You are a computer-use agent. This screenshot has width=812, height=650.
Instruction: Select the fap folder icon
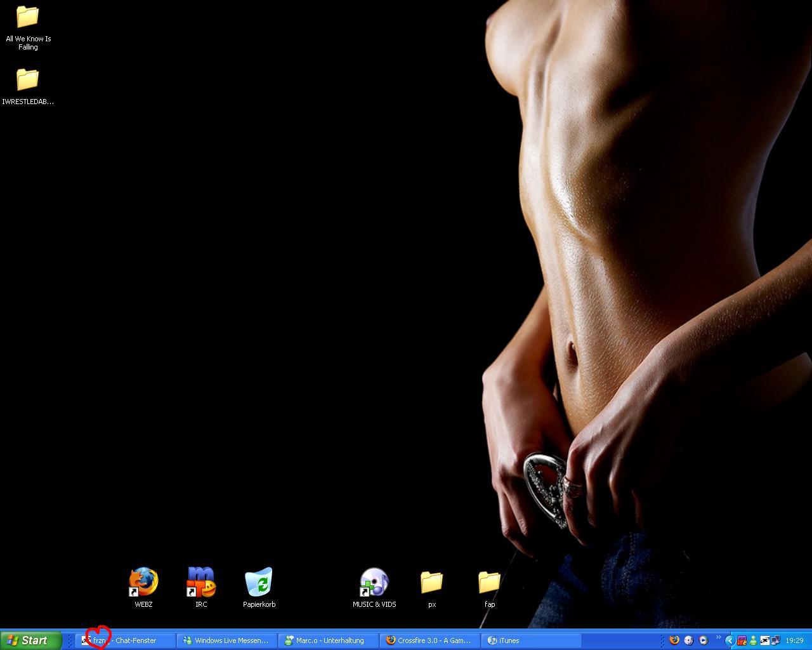[490, 589]
